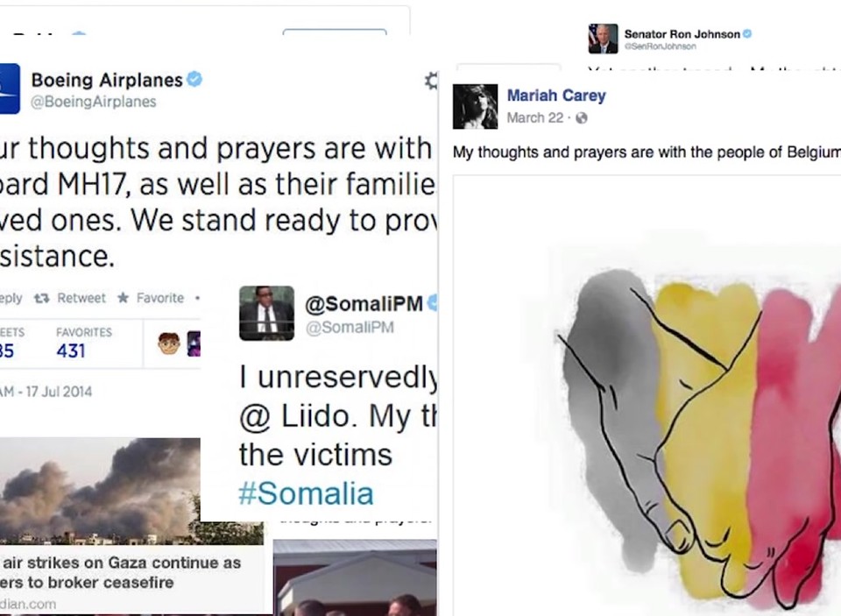This screenshot has width=841, height=616.
Task: Click the Boeing Airplanes verified badge
Action: pos(194,80)
